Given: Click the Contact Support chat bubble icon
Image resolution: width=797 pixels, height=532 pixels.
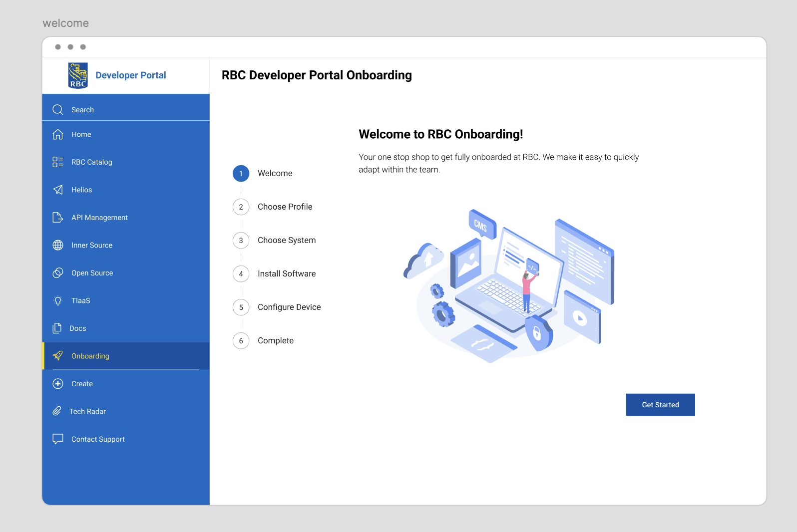Looking at the screenshot, I should pyautogui.click(x=58, y=439).
